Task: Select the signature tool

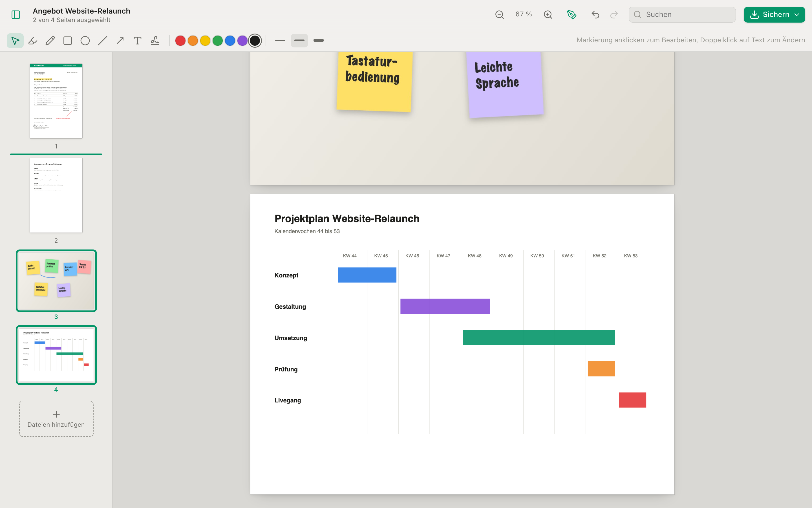Action: (x=155, y=41)
